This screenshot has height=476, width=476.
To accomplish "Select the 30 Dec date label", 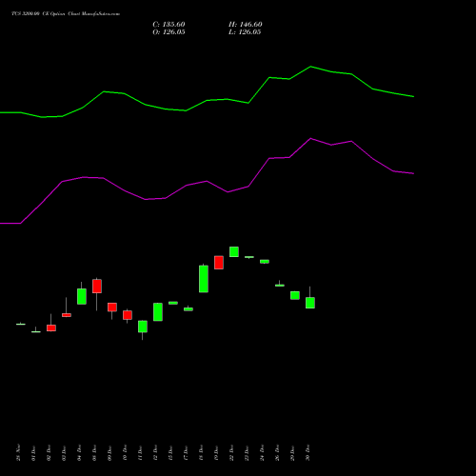I will tap(307, 452).
